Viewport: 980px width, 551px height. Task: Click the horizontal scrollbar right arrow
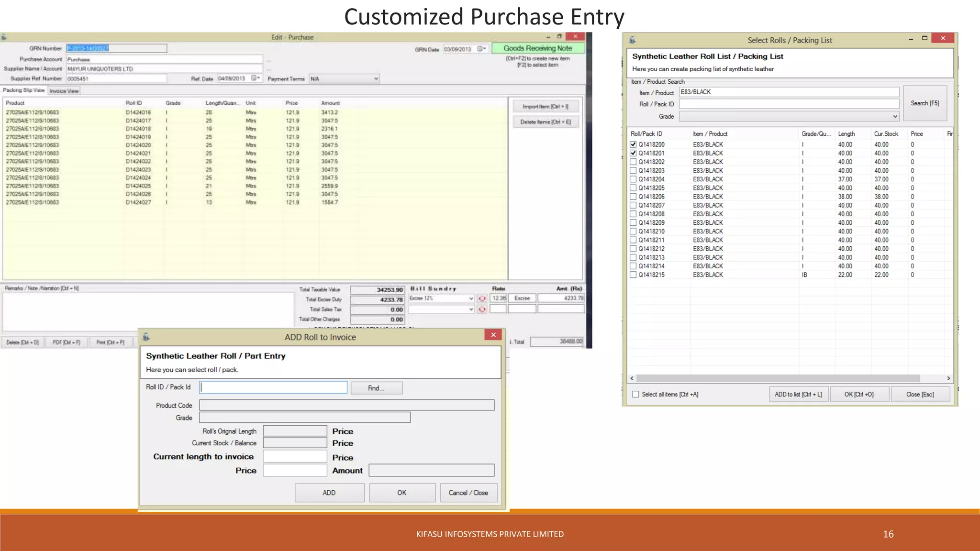coord(948,378)
